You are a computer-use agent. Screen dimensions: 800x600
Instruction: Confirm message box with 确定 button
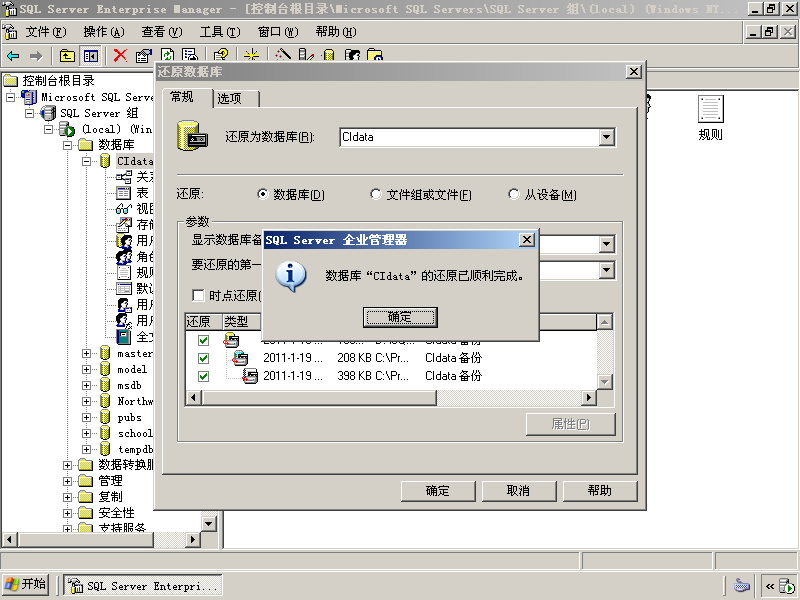pyautogui.click(x=400, y=317)
